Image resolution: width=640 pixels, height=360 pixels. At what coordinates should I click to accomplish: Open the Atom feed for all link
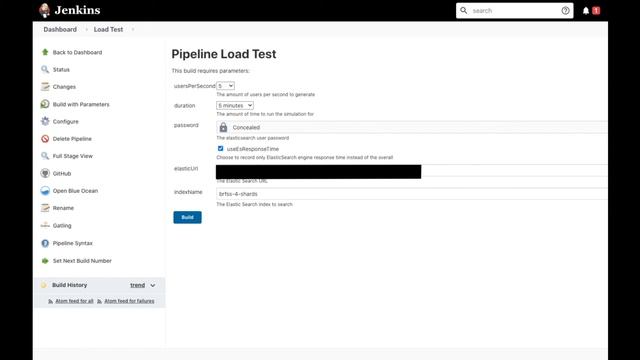click(x=74, y=301)
